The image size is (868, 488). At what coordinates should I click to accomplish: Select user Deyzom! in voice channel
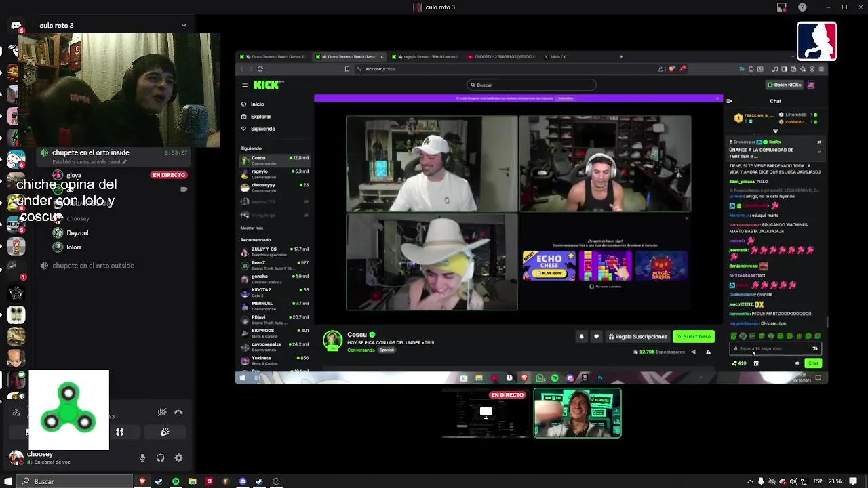point(77,232)
